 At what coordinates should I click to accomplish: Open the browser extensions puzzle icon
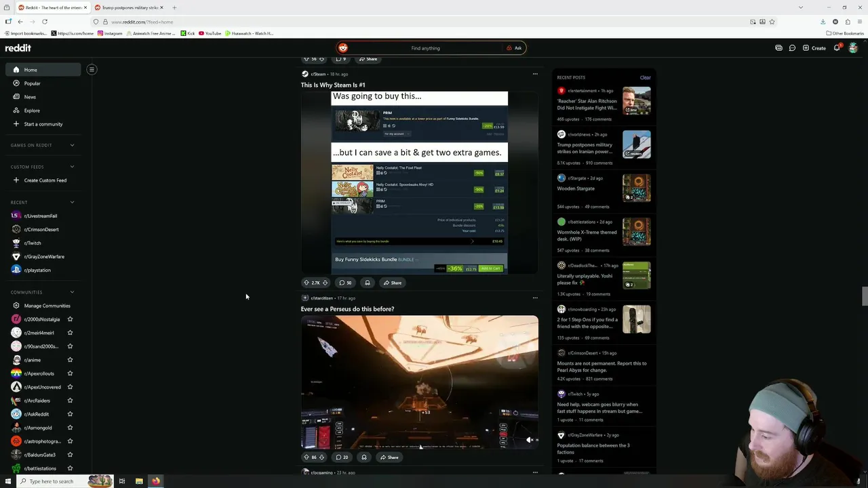[848, 22]
